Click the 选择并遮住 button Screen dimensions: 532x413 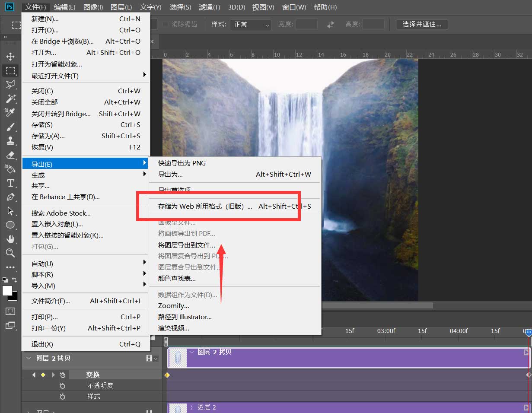421,25
